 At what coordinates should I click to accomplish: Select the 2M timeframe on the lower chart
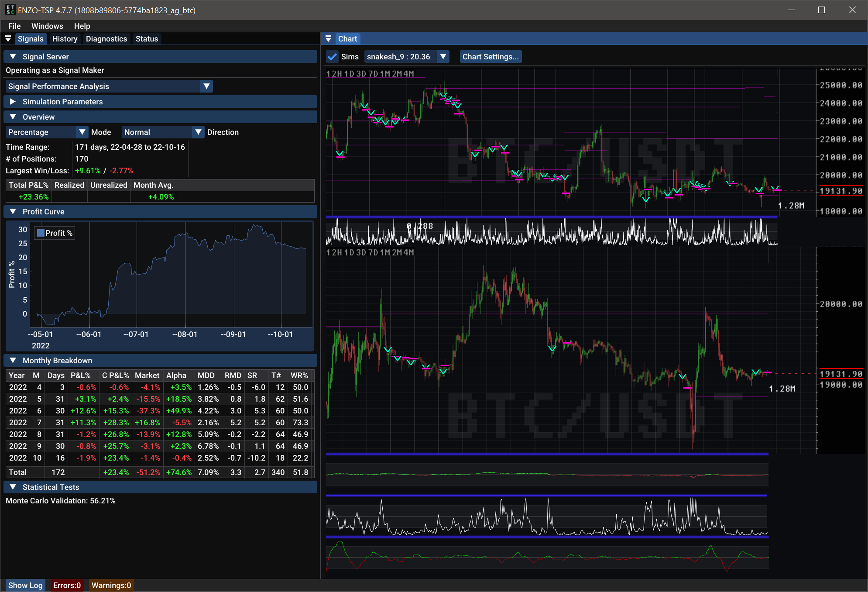coord(397,252)
